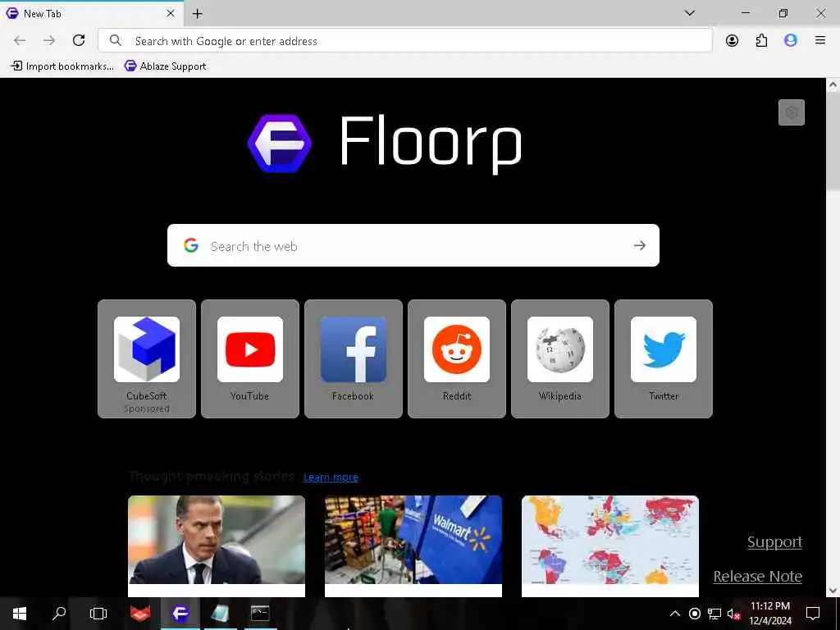Open network status tray icon
The image size is (840, 630).
pyautogui.click(x=714, y=614)
